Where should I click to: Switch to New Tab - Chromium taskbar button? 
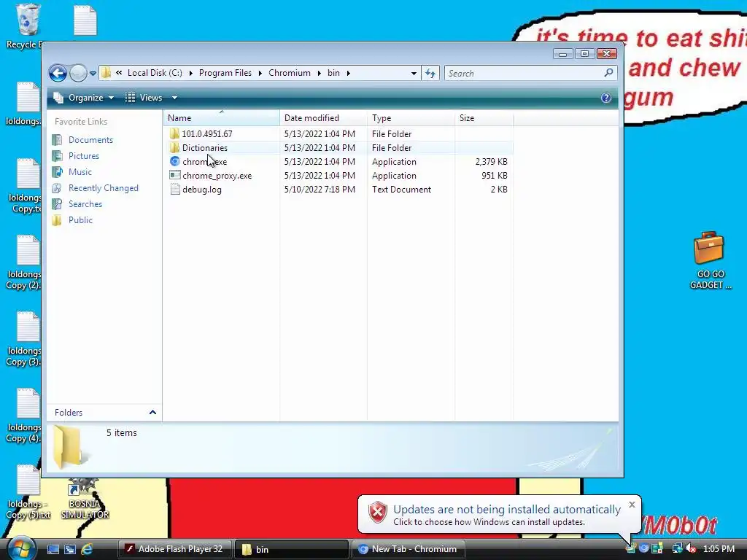(409, 549)
